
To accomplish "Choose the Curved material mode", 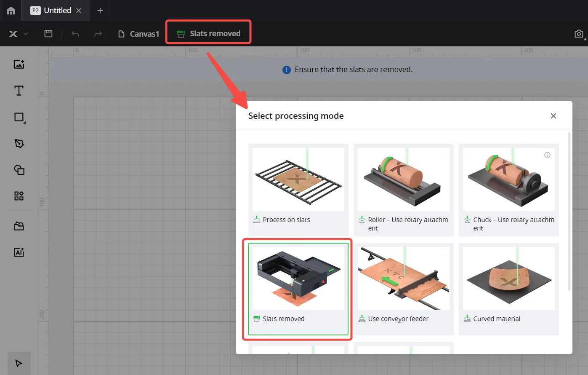I will pos(509,289).
